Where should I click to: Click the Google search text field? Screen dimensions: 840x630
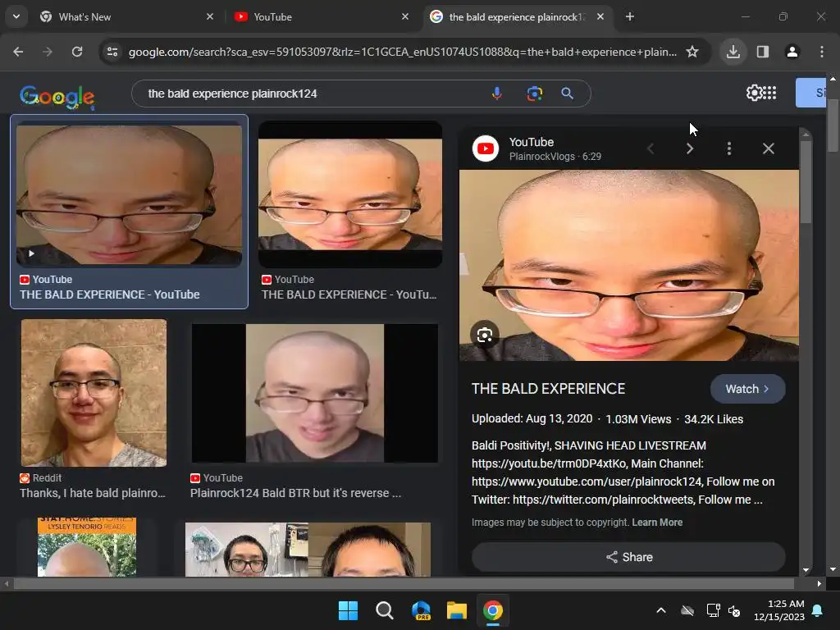pyautogui.click(x=316, y=94)
